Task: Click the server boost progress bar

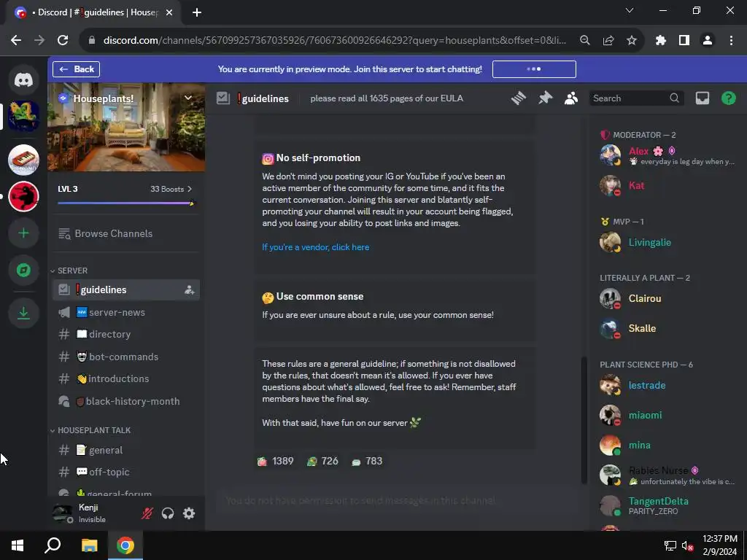Action: (x=125, y=203)
